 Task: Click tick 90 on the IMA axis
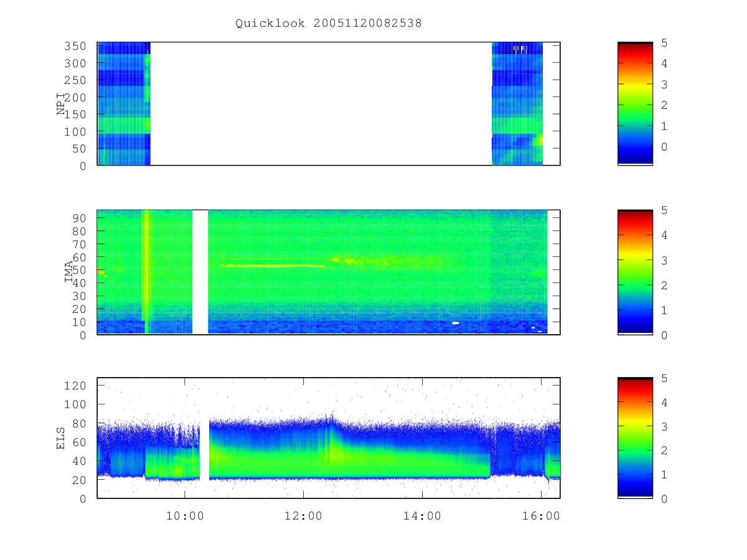pos(80,218)
